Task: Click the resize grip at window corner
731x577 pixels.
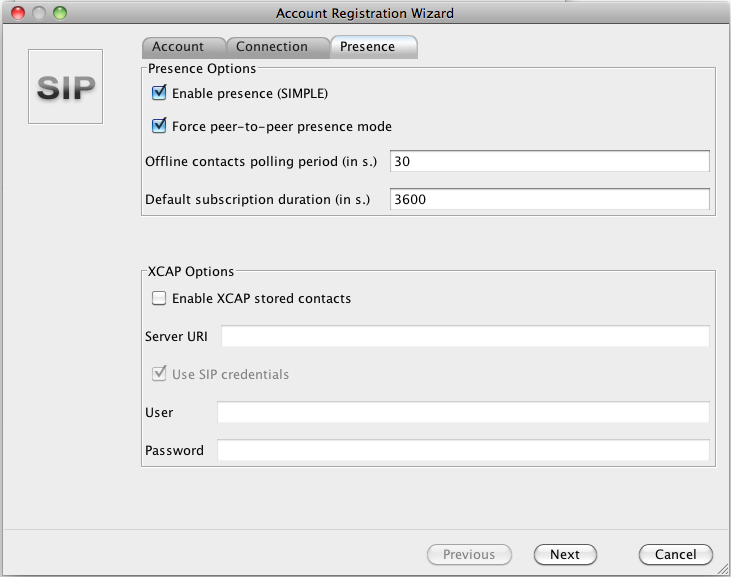Action: 722,568
